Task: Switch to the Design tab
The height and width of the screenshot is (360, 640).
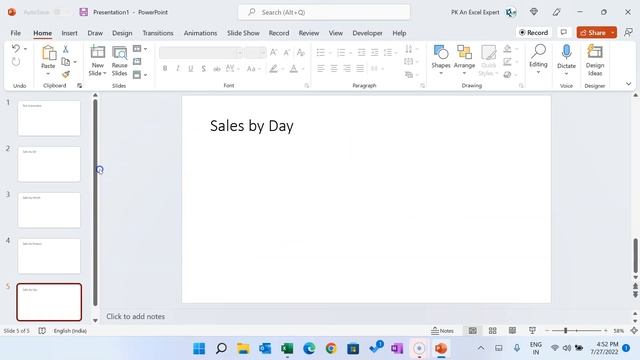Action: (122, 33)
